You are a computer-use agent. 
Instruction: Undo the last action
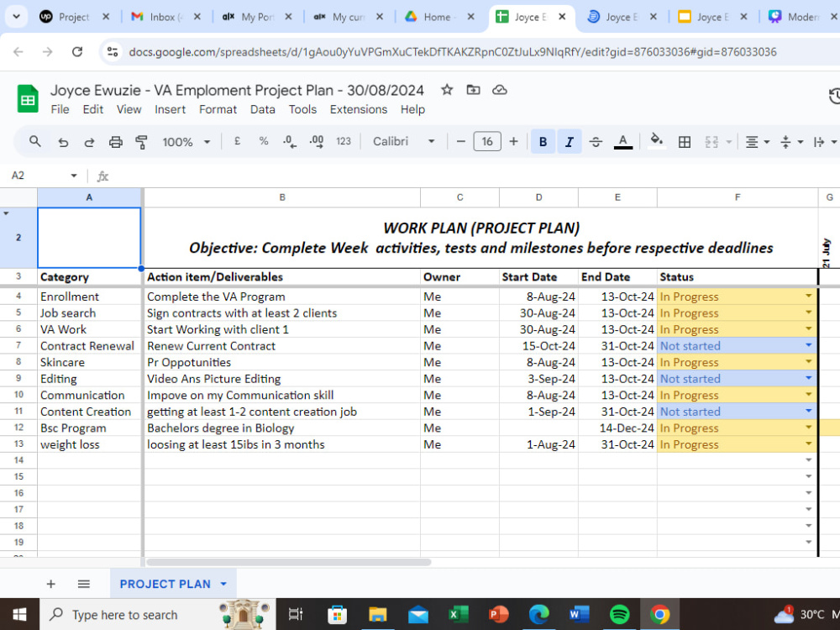(x=63, y=142)
